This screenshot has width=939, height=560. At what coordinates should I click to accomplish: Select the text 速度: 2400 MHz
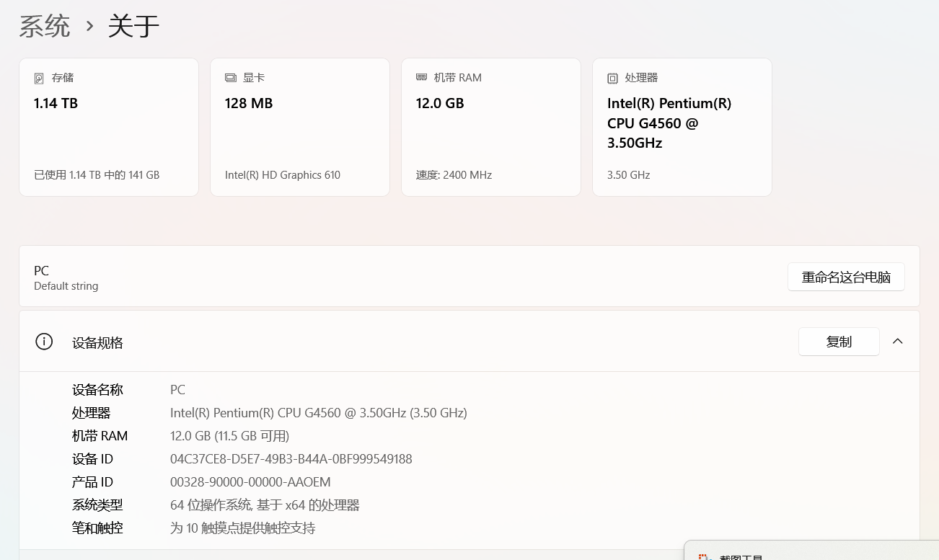point(454,175)
